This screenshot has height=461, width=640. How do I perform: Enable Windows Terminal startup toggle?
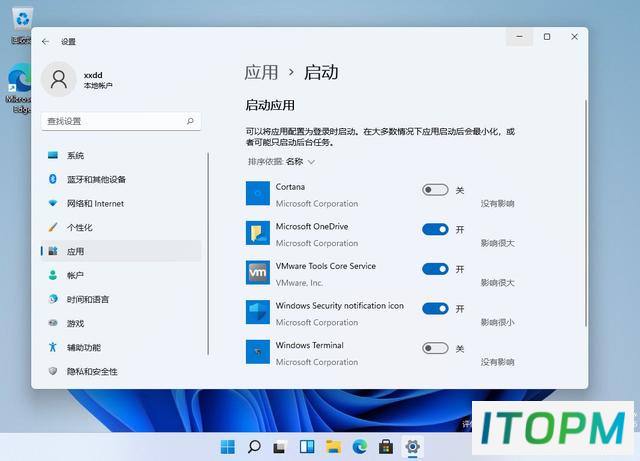click(x=435, y=348)
